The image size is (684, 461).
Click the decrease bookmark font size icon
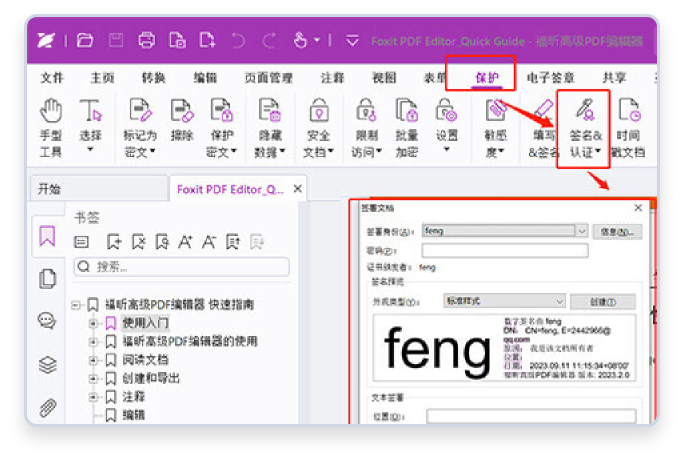point(209,242)
